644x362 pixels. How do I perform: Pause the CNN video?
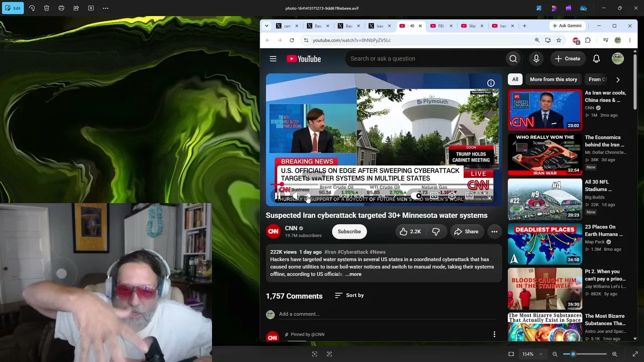point(278,196)
